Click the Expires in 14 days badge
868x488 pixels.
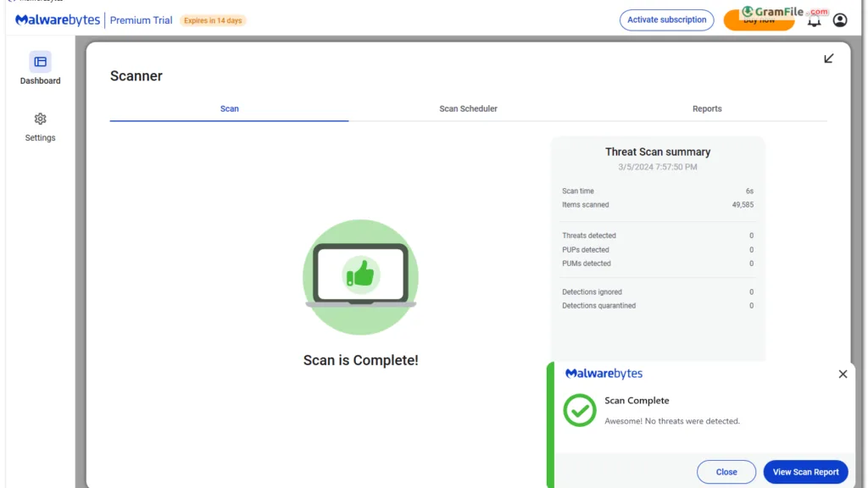point(213,20)
